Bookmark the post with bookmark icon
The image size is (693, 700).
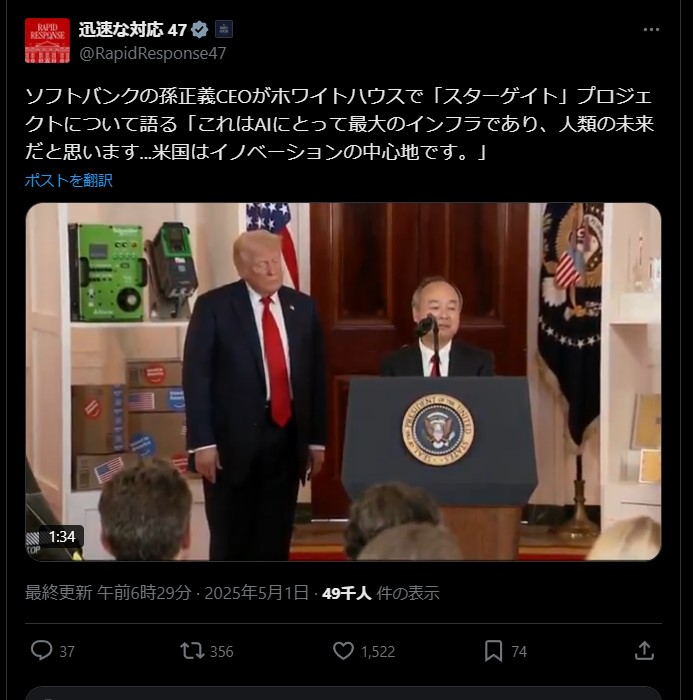point(493,651)
